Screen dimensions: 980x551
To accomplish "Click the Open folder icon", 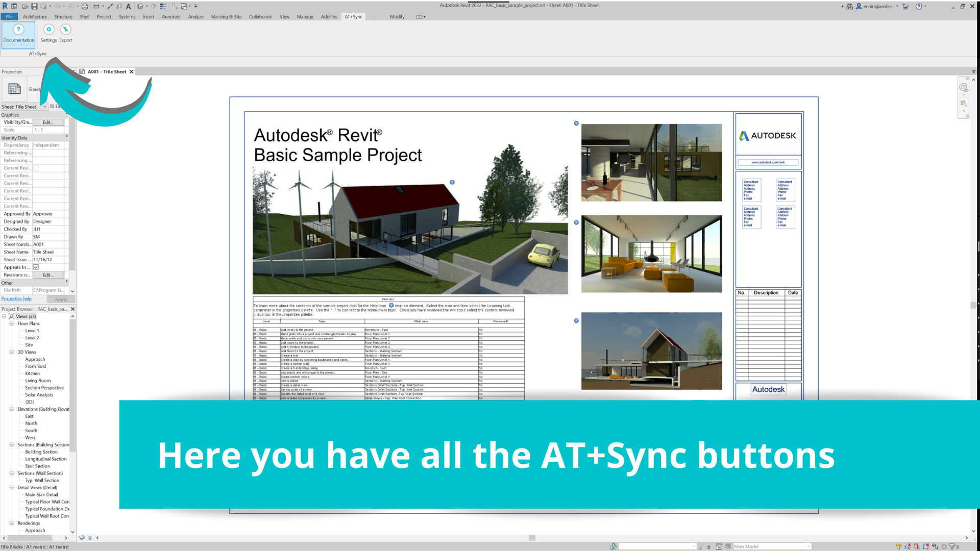I will coord(24,6).
